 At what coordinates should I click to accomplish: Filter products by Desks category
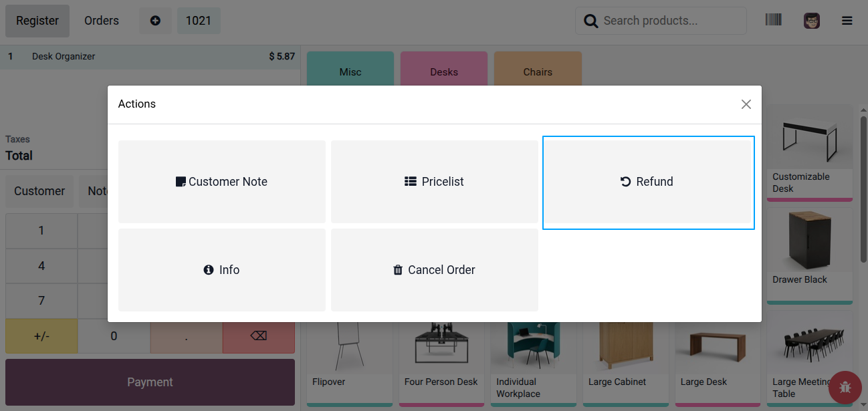(x=444, y=69)
